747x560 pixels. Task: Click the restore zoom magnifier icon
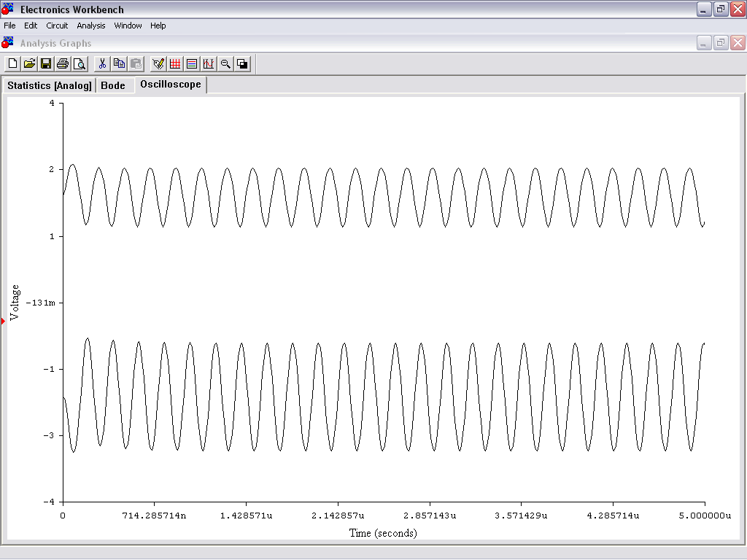pyautogui.click(x=226, y=64)
